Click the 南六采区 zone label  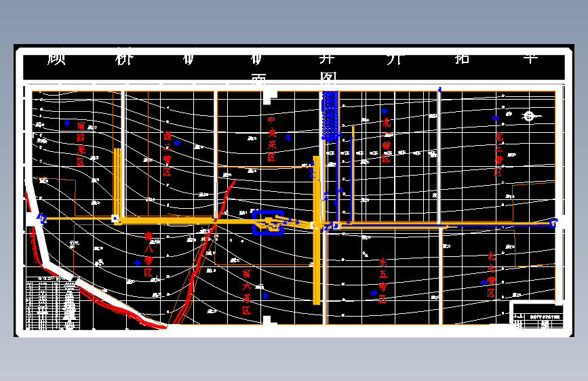(246, 292)
